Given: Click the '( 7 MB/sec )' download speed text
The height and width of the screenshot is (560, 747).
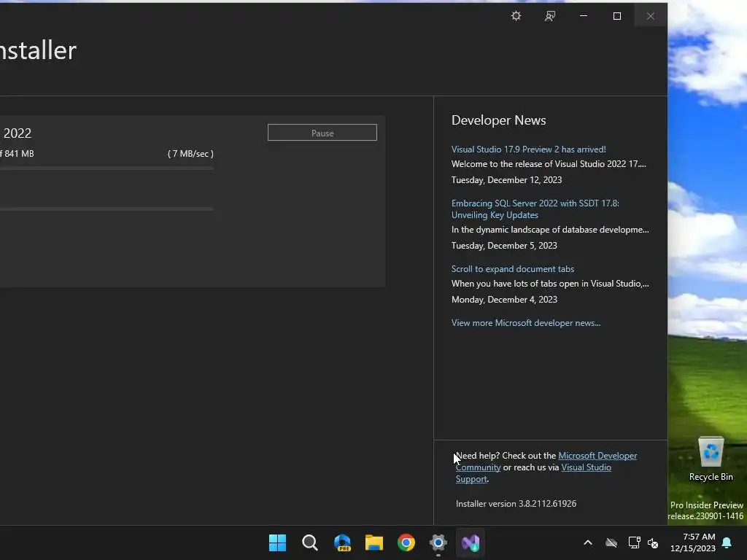Looking at the screenshot, I should pyautogui.click(x=190, y=154).
